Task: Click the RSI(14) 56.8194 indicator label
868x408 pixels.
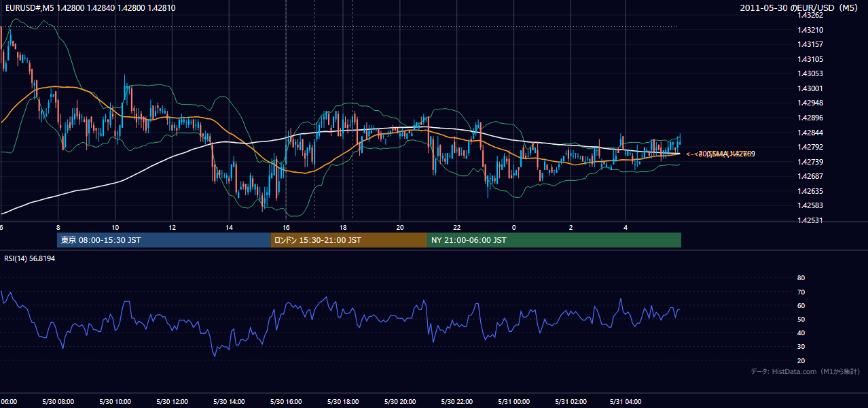Action: (x=30, y=258)
